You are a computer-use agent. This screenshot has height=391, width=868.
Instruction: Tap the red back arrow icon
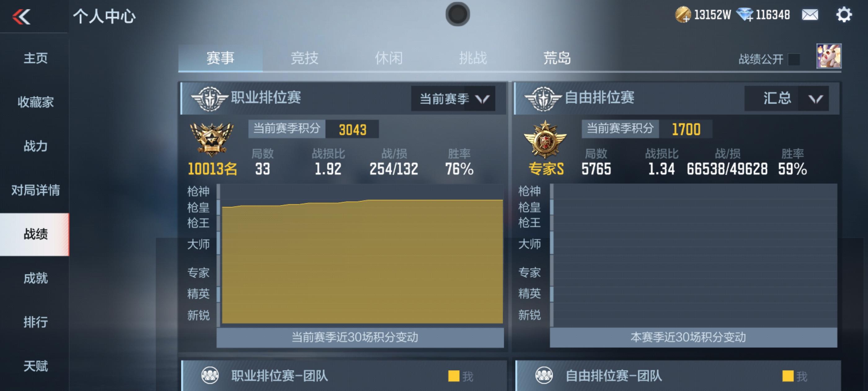pos(21,16)
